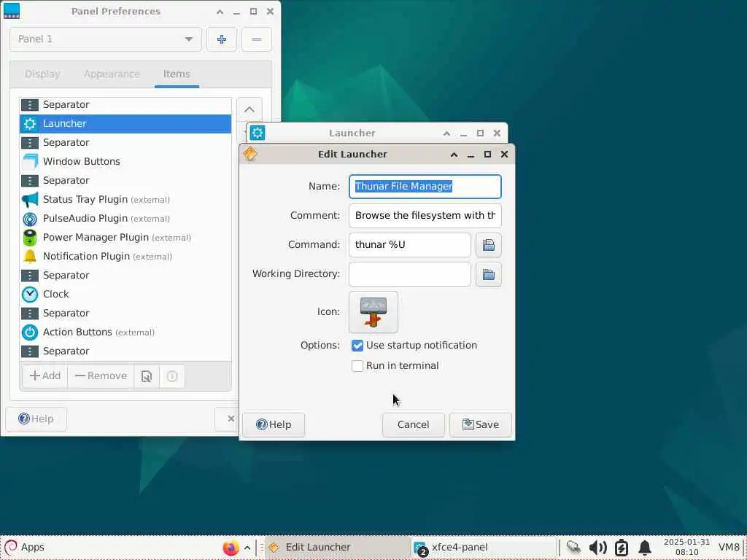Switch to Edit Launcher taskbar window button
This screenshot has width=747, height=560.
(x=337, y=548)
